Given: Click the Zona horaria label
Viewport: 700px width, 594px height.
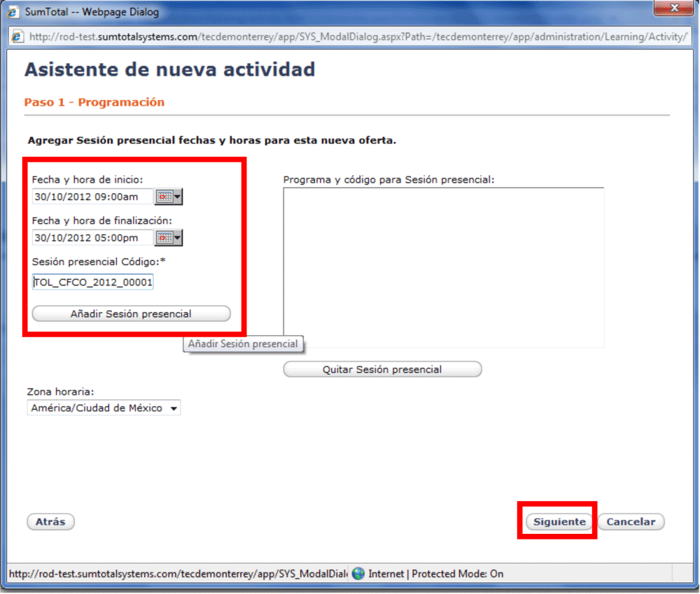Looking at the screenshot, I should tap(61, 392).
